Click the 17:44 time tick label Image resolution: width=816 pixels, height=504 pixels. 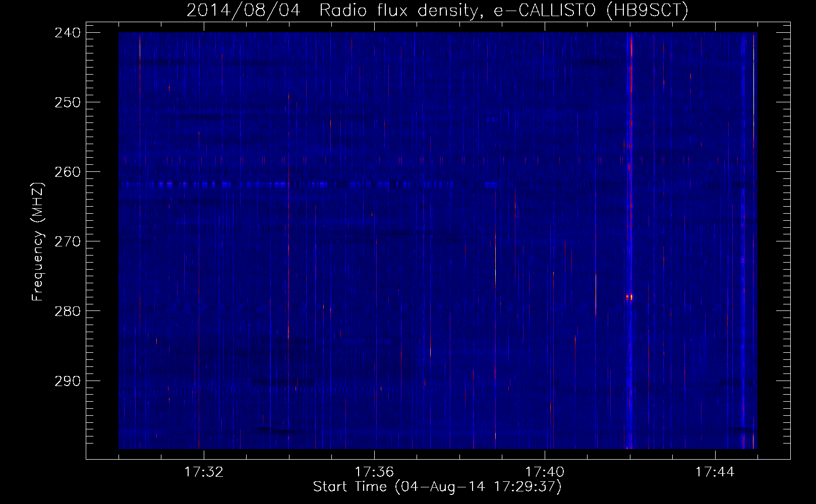pos(715,472)
